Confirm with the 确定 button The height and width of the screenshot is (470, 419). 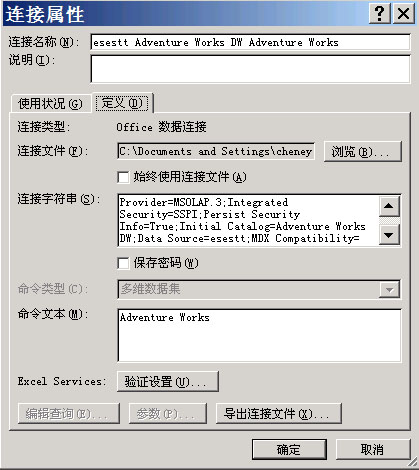(x=289, y=449)
